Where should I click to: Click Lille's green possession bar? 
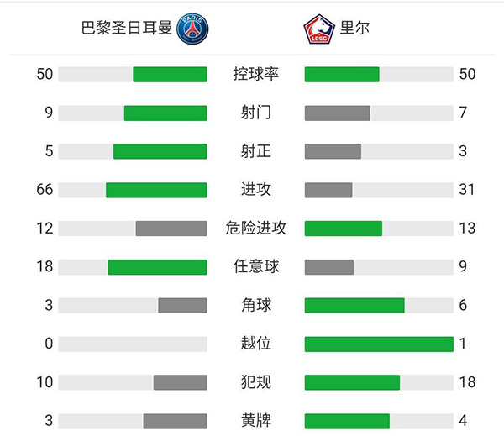pos(342,74)
